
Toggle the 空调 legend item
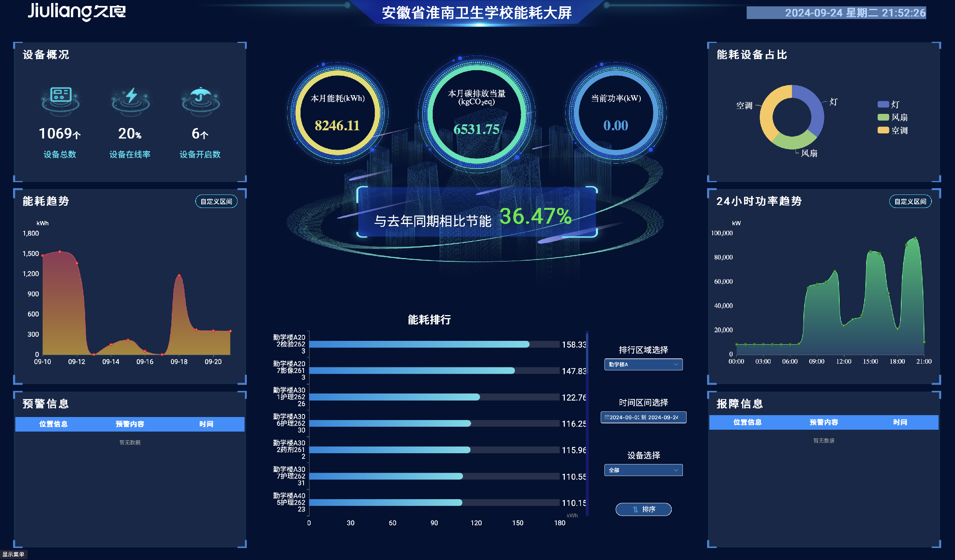[893, 130]
